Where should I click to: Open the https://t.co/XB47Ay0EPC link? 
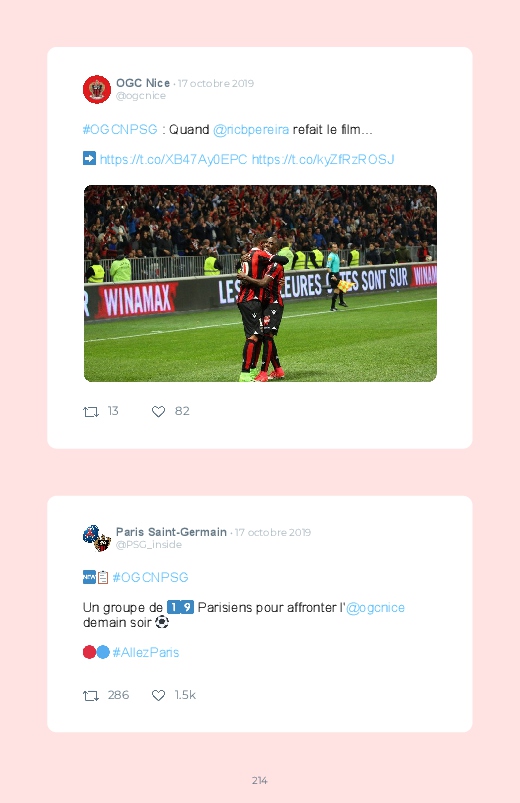174,159
